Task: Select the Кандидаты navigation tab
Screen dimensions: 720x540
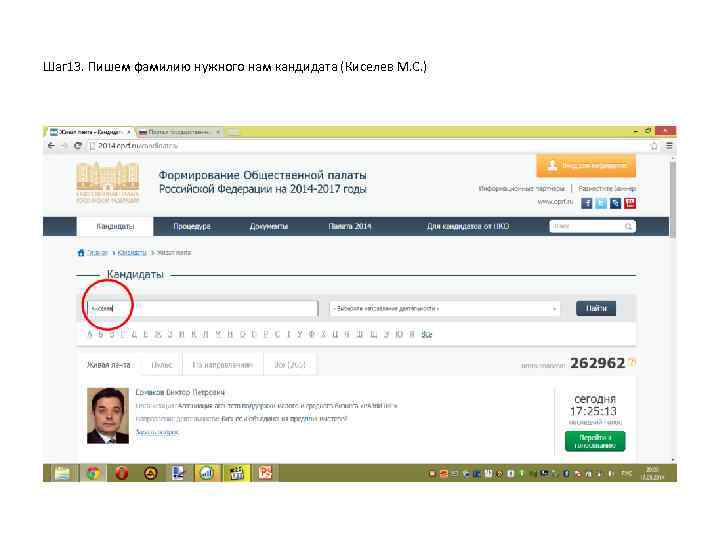Action: pos(115,226)
